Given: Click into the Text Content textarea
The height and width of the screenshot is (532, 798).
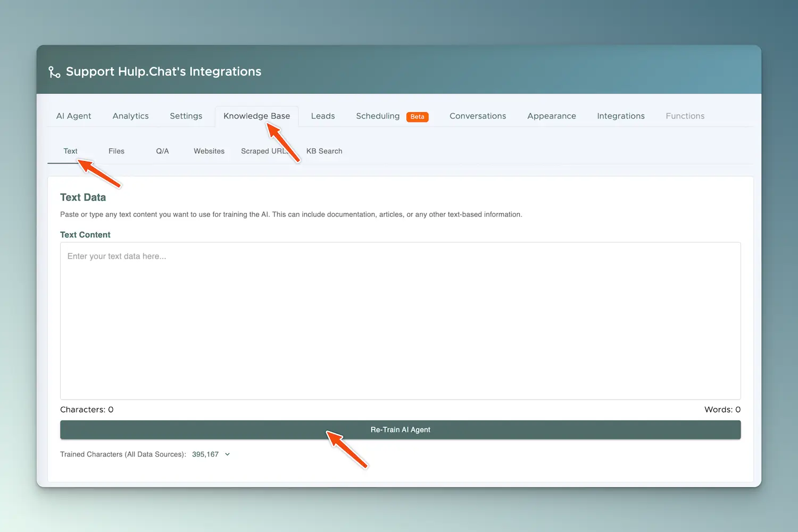Looking at the screenshot, I should (401, 321).
